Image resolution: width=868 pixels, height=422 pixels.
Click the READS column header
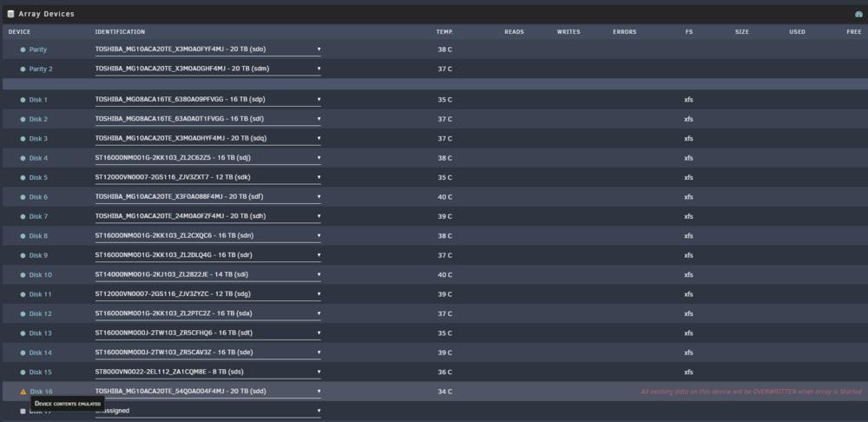click(514, 32)
